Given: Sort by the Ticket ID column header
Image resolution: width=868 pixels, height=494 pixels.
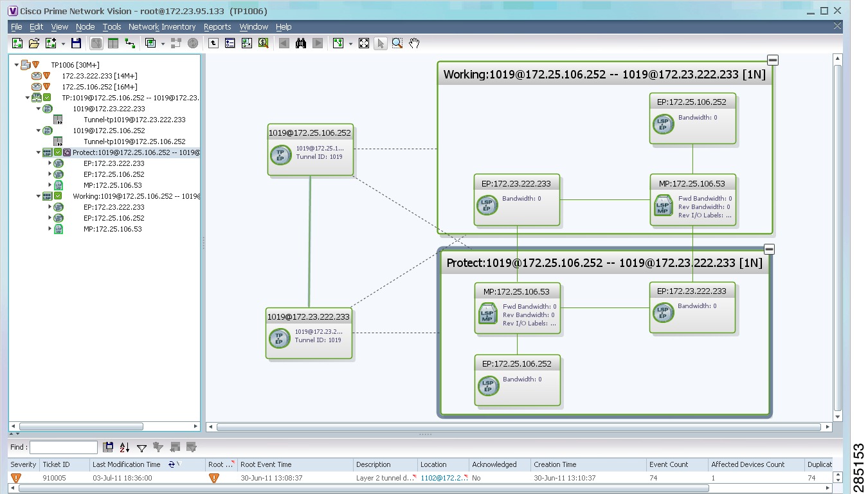Looking at the screenshot, I should [x=64, y=464].
